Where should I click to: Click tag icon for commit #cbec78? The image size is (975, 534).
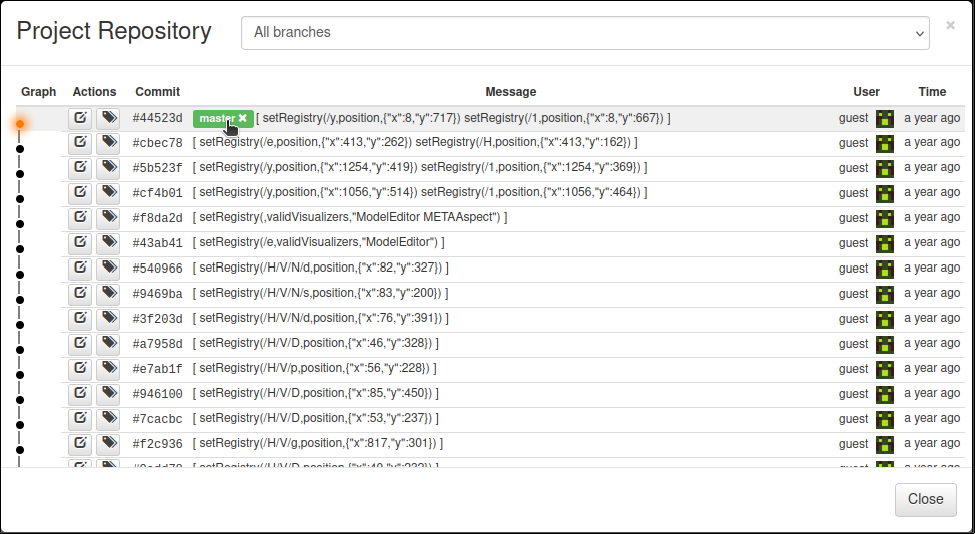click(108, 143)
